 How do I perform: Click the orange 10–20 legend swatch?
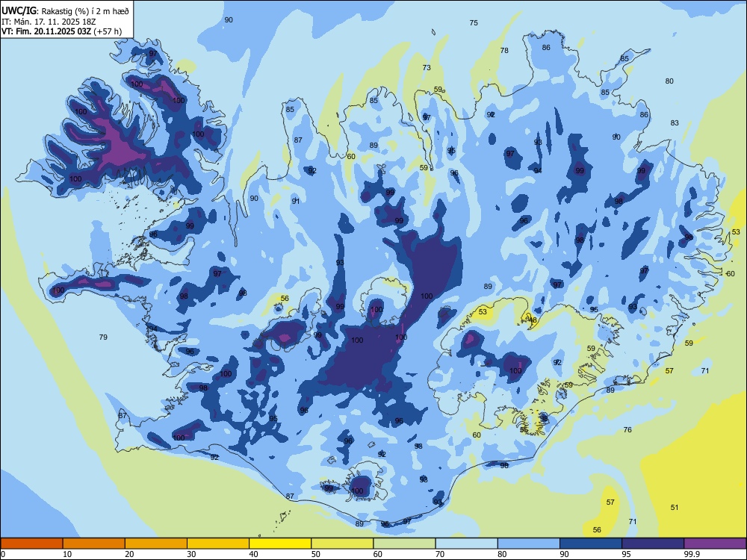click(94, 544)
